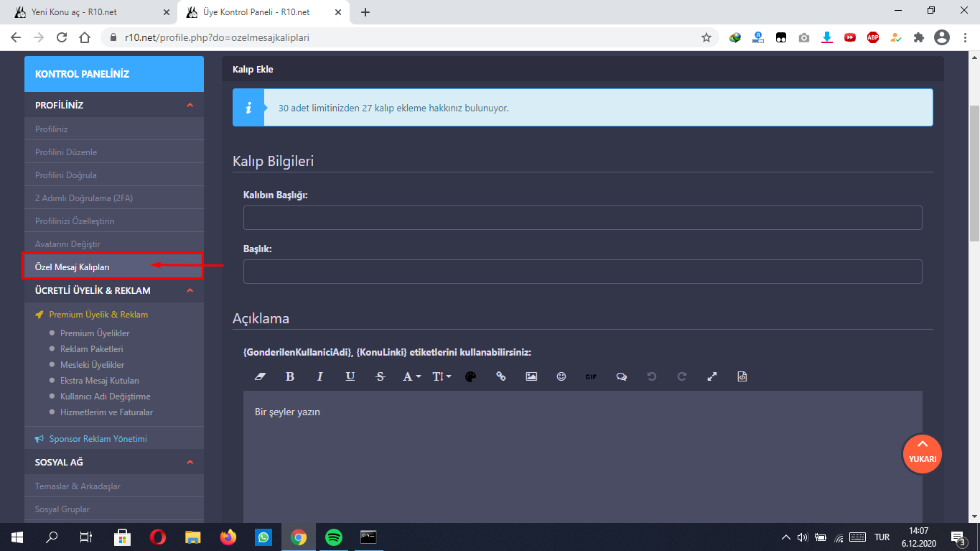980x551 pixels.
Task: Open the text color palette icon
Action: [x=471, y=376]
